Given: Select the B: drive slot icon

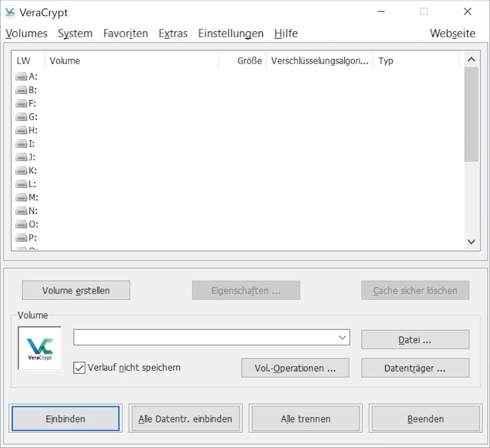Looking at the screenshot, I should 21,90.
